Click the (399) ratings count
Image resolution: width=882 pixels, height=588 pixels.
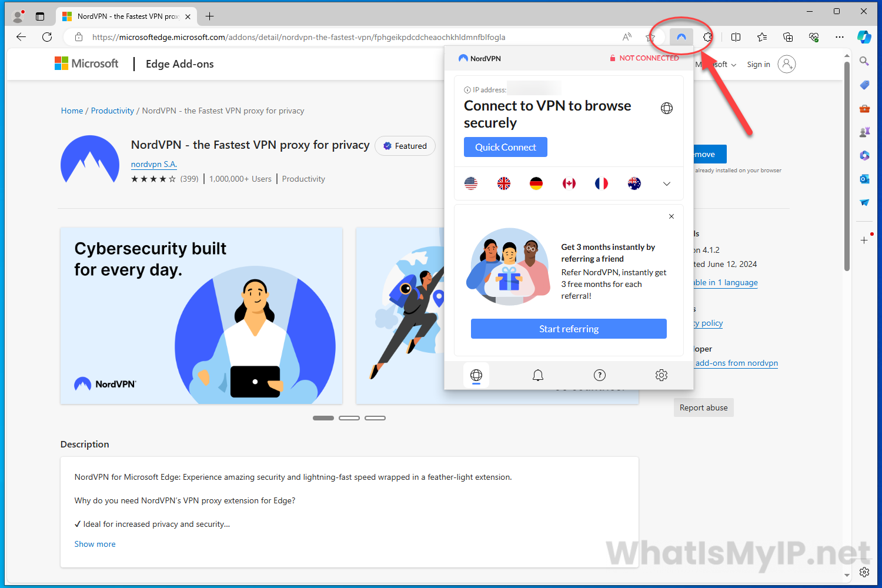tap(189, 179)
